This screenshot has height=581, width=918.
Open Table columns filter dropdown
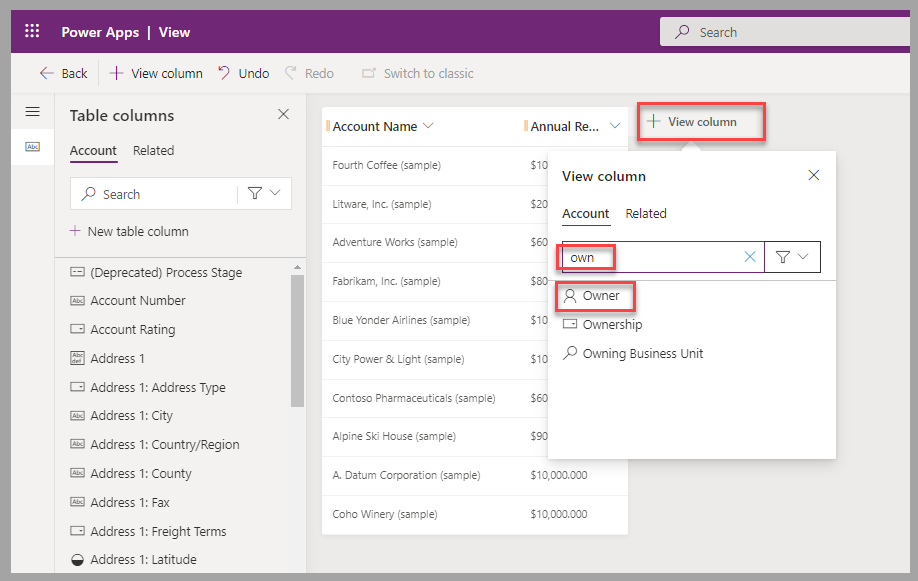(265, 193)
